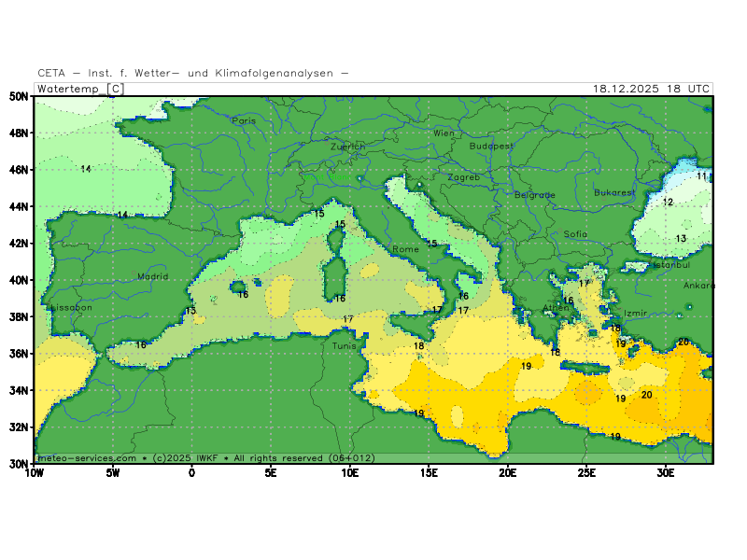
Task: Select the Madrid label on the map
Action: tap(152, 276)
